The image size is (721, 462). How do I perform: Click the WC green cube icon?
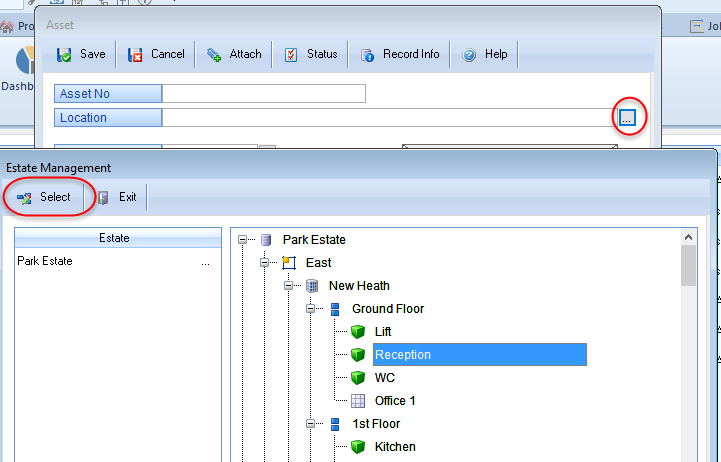pyautogui.click(x=358, y=377)
